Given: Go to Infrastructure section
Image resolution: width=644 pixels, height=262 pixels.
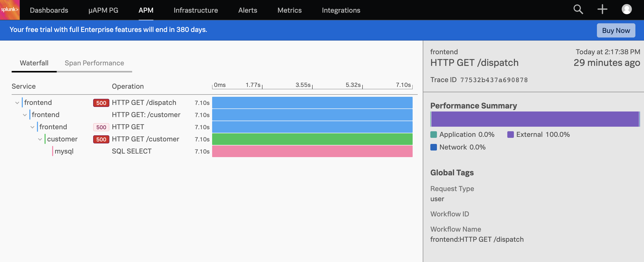Looking at the screenshot, I should click(x=196, y=10).
